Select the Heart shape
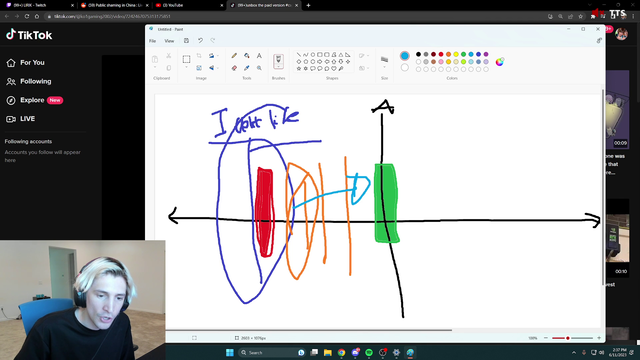 334,69
